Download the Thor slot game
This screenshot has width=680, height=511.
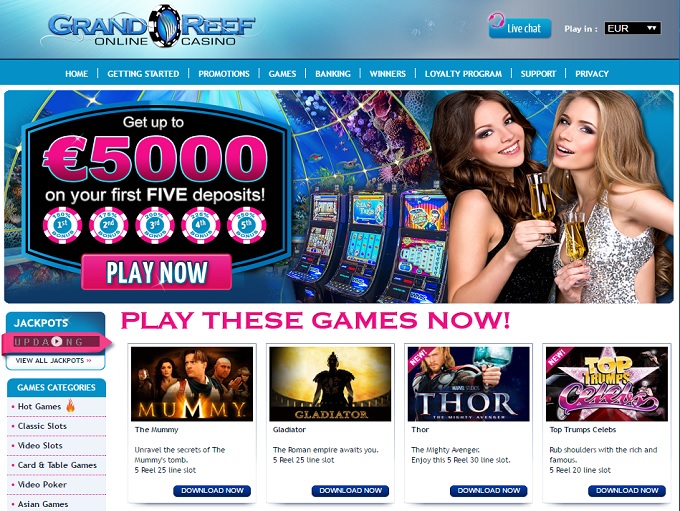pyautogui.click(x=488, y=491)
